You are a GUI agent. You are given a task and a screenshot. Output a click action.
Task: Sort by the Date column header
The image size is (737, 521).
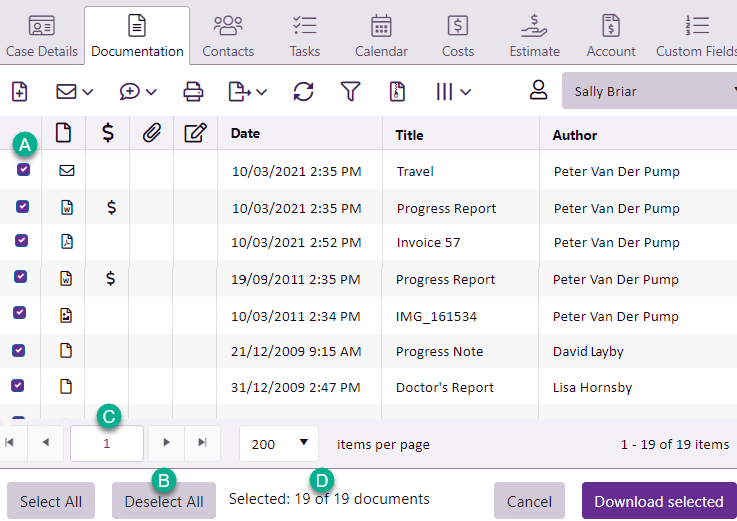click(x=245, y=134)
